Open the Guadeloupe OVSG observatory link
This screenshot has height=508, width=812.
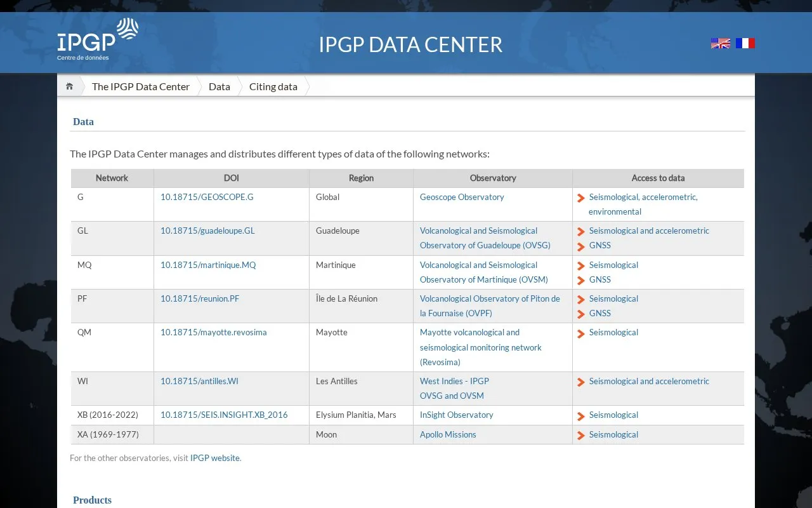click(x=485, y=238)
